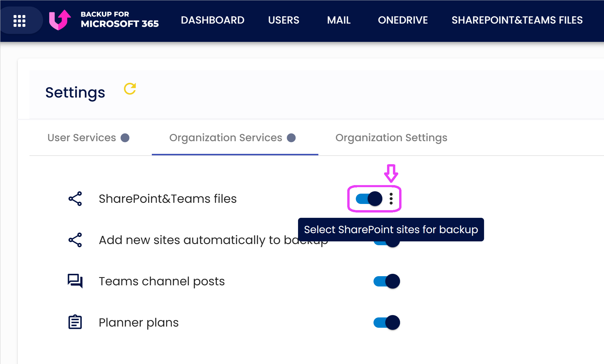Click the clipboard icon beside Planner plans
The height and width of the screenshot is (364, 604).
75,322
